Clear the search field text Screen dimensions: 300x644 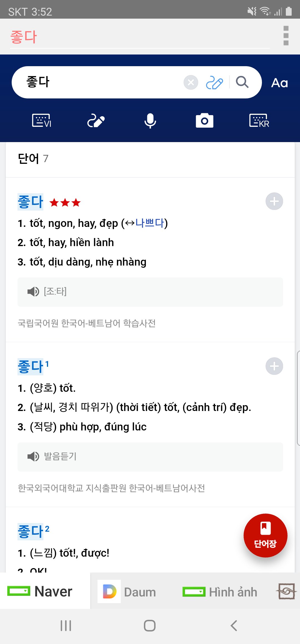click(191, 83)
